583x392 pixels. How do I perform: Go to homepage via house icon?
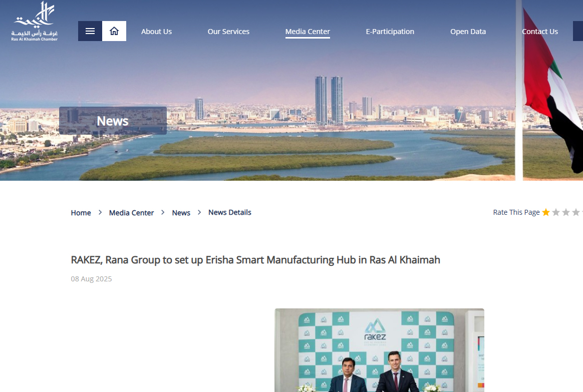(x=114, y=31)
